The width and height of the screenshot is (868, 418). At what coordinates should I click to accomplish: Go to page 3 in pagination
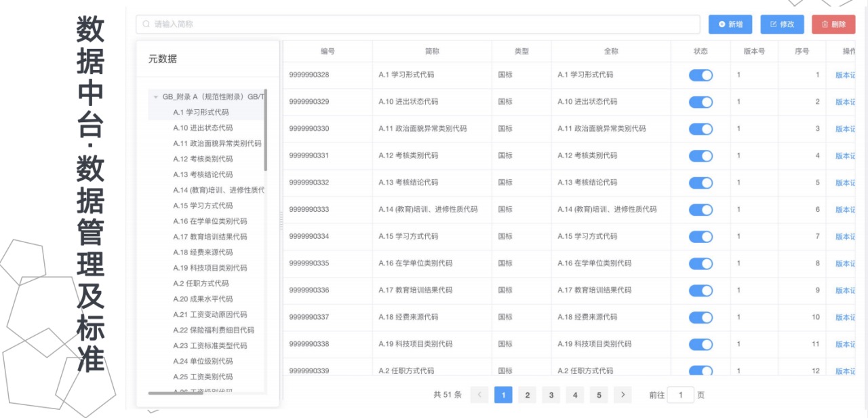point(551,395)
